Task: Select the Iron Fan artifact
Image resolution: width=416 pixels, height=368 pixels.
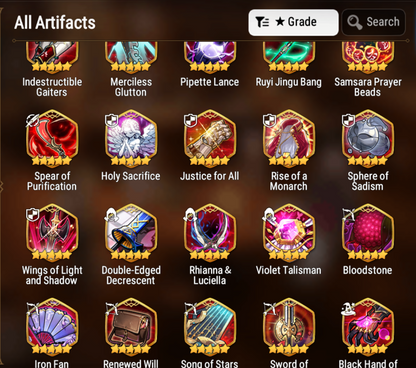Action: [x=52, y=326]
